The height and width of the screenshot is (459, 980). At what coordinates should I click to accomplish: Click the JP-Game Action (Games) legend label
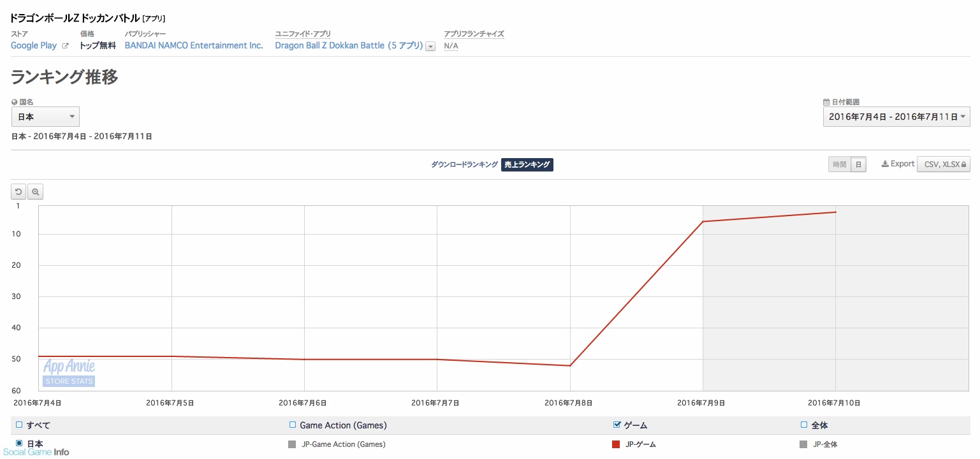(x=344, y=444)
